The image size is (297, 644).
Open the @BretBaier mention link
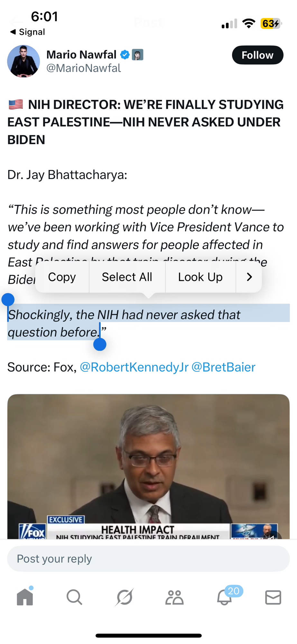click(x=223, y=367)
